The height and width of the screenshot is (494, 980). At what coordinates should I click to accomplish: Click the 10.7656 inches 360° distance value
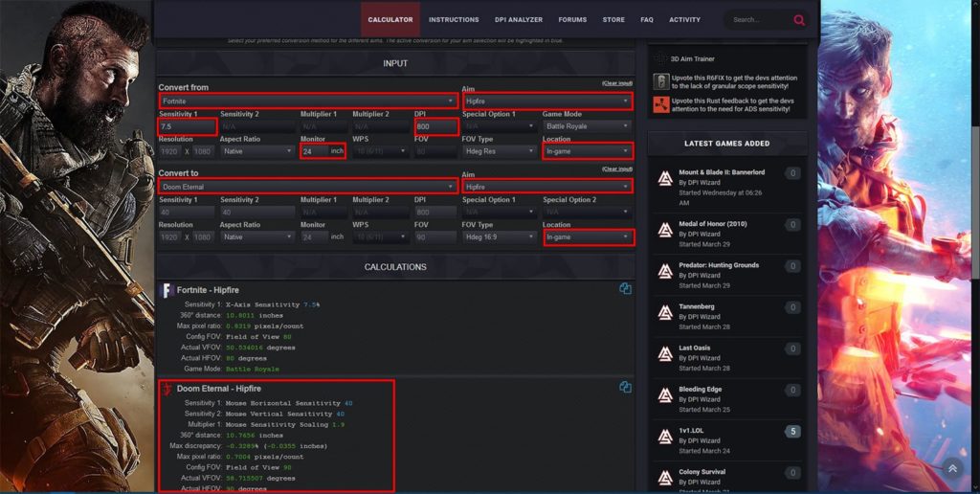[x=255, y=436]
